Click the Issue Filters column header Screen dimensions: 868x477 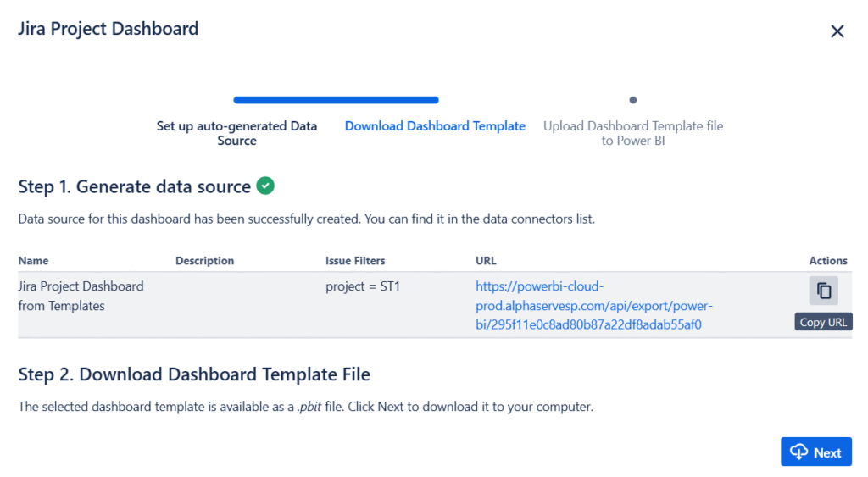point(355,261)
